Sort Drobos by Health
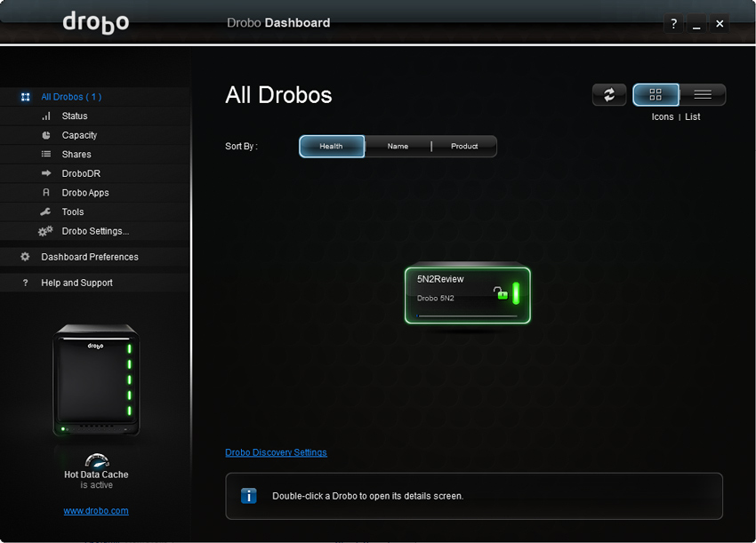 click(x=332, y=146)
